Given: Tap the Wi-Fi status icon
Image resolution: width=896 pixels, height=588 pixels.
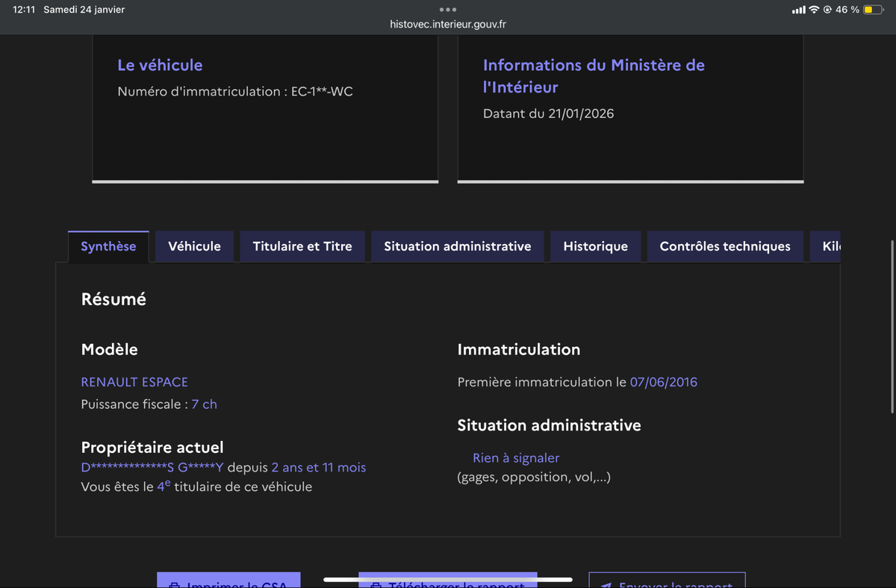Looking at the screenshot, I should (x=814, y=10).
